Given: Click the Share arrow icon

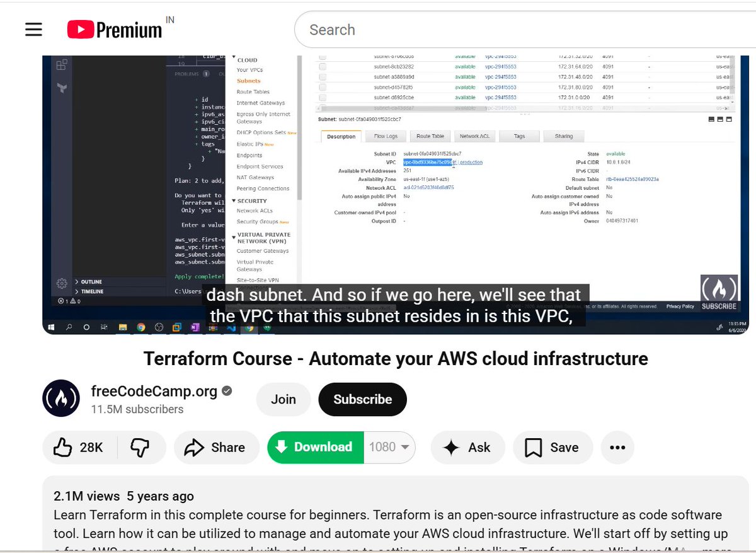Looking at the screenshot, I should click(x=193, y=447).
